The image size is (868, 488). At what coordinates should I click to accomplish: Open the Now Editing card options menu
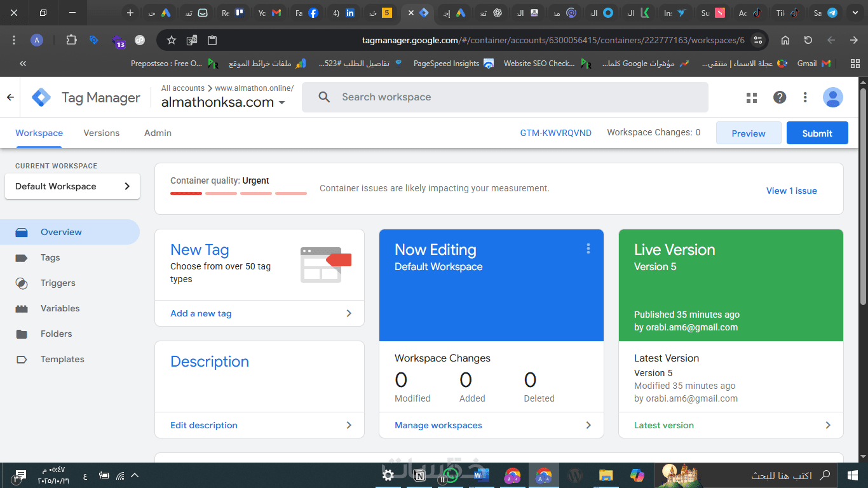[x=588, y=248]
